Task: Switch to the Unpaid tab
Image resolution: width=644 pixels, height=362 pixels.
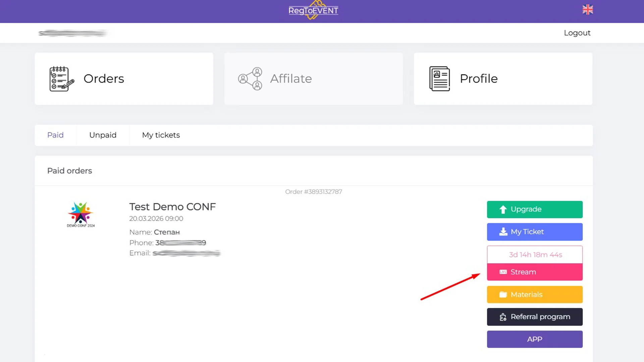Action: point(103,135)
